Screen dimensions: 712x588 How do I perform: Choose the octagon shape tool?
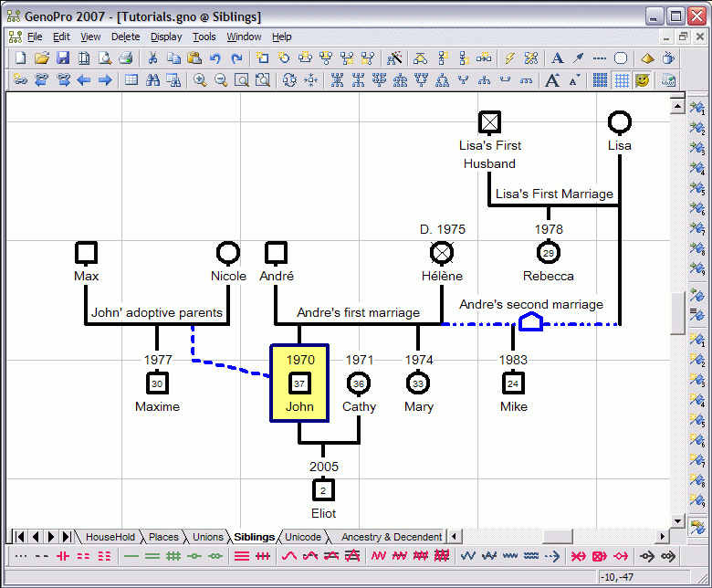[x=621, y=58]
